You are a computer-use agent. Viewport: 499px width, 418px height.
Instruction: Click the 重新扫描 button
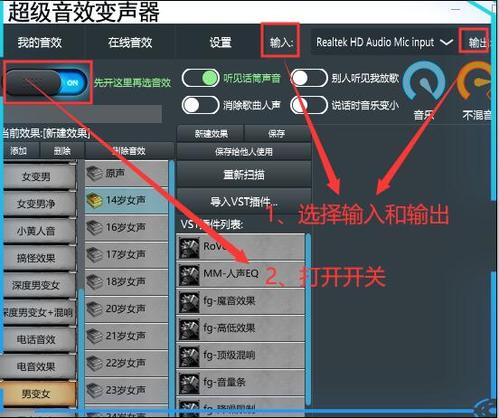244,174
